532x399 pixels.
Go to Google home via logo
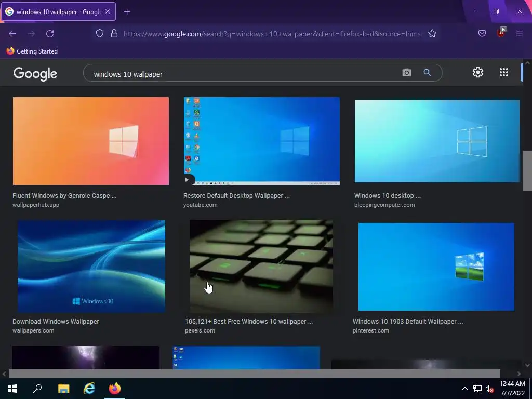[x=35, y=74]
